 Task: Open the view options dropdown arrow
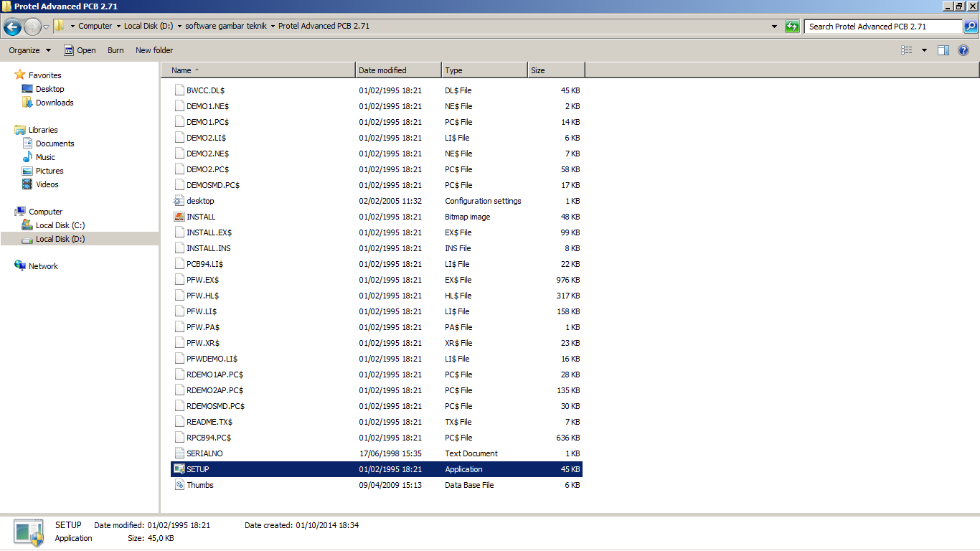924,50
